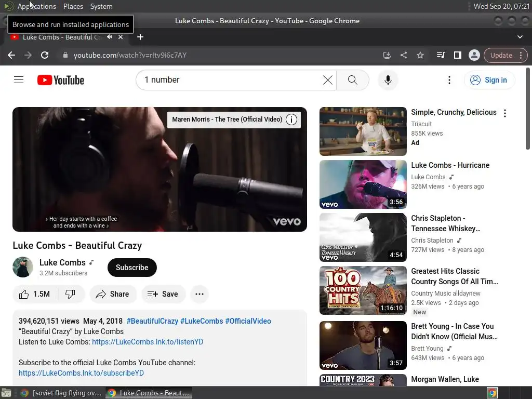The height and width of the screenshot is (399, 532).
Task: Open the Luke Combs channel name
Action: coord(62,262)
